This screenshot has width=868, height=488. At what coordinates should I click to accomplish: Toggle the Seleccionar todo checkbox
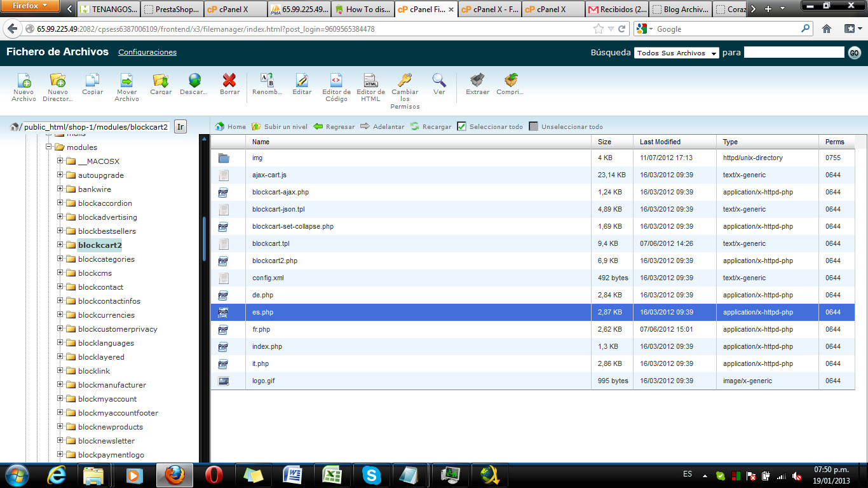point(462,126)
